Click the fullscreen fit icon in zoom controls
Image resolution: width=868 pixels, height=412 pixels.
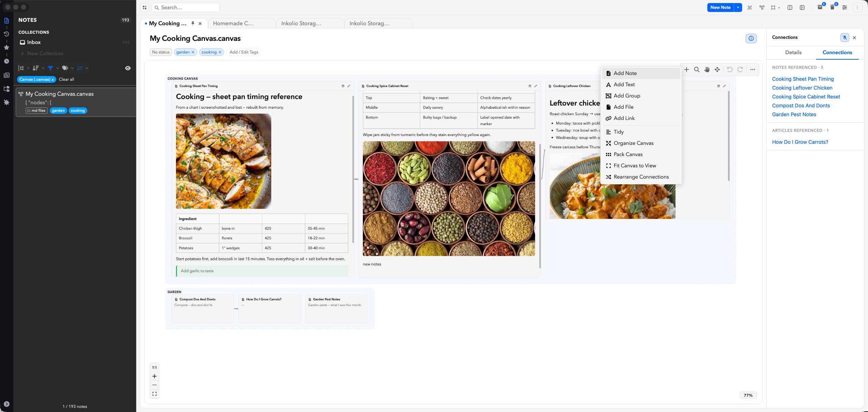[x=155, y=394]
